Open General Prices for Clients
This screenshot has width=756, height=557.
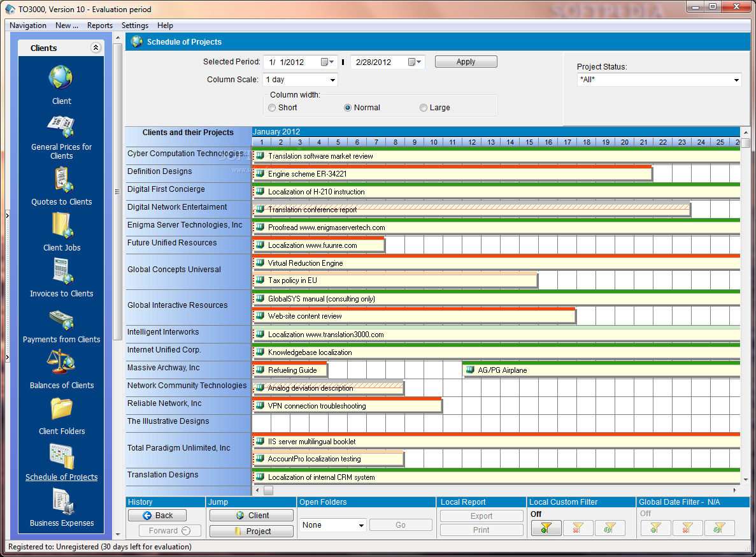pyautogui.click(x=61, y=126)
